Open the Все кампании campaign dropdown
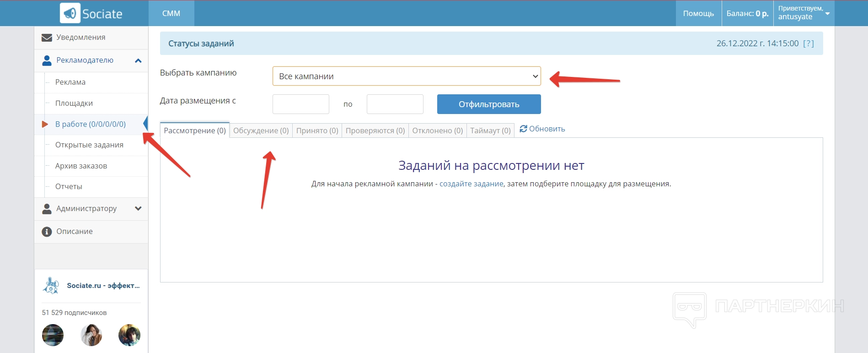The image size is (868, 353). (x=407, y=76)
